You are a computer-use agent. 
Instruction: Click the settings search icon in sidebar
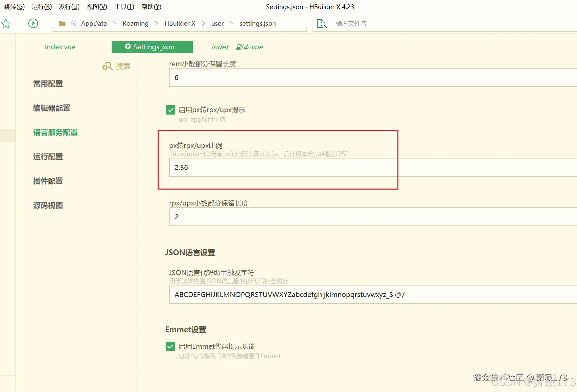(107, 66)
